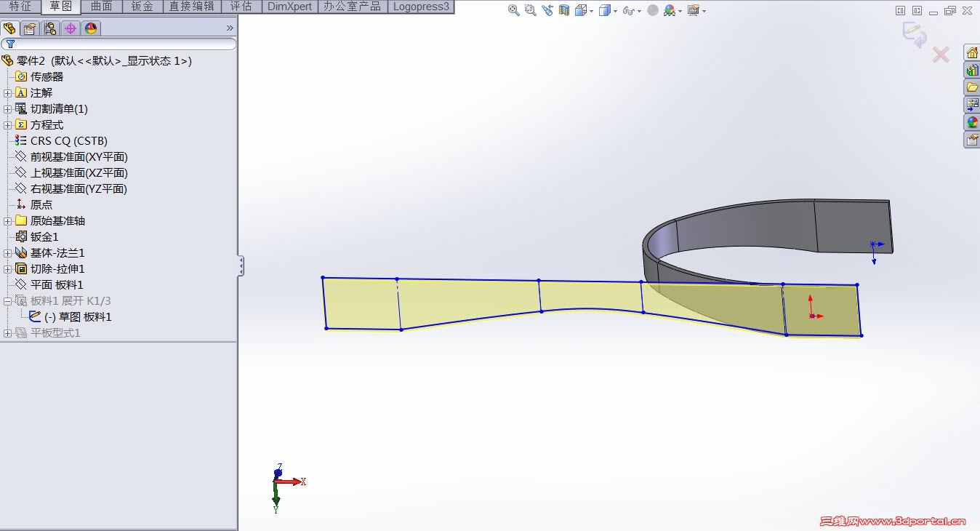Expand the manager tabs with the chevron

pos(230,28)
